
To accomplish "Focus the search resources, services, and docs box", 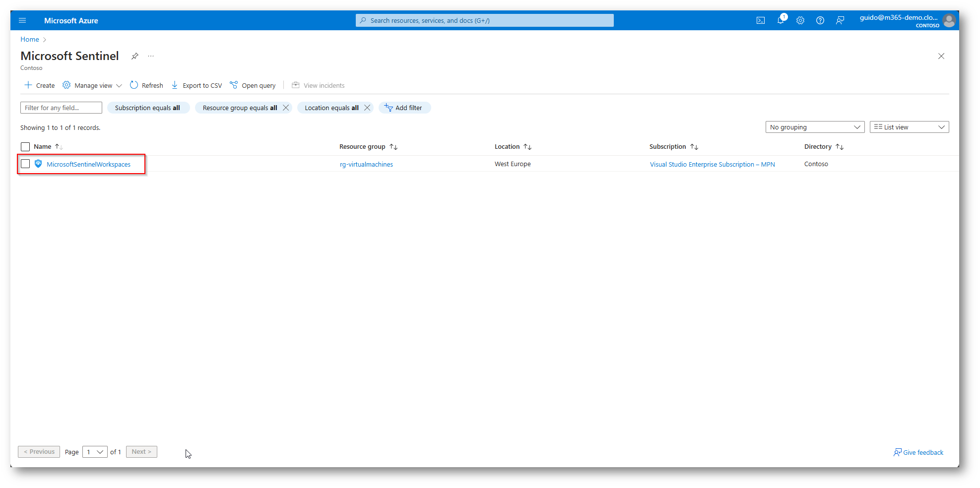I will [484, 20].
